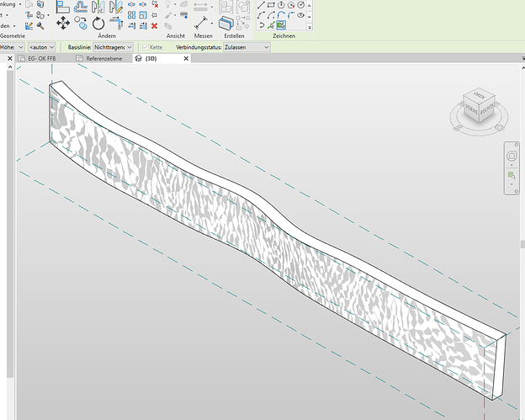Click the Rotate tool icon
Viewport: 525px width, 420px height.
pos(98,24)
